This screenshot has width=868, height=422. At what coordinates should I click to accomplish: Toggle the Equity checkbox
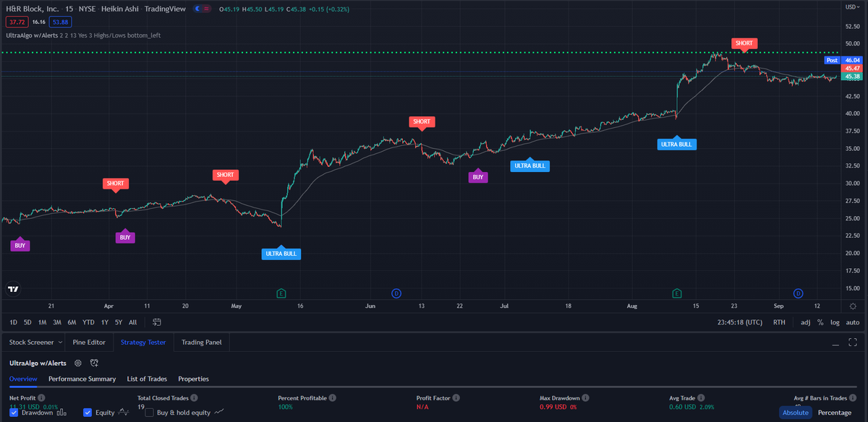point(88,413)
